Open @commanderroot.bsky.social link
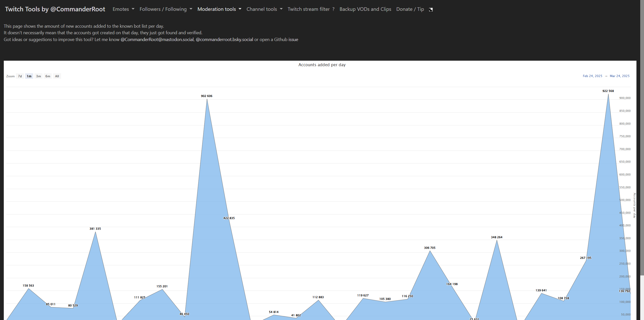 pos(224,40)
